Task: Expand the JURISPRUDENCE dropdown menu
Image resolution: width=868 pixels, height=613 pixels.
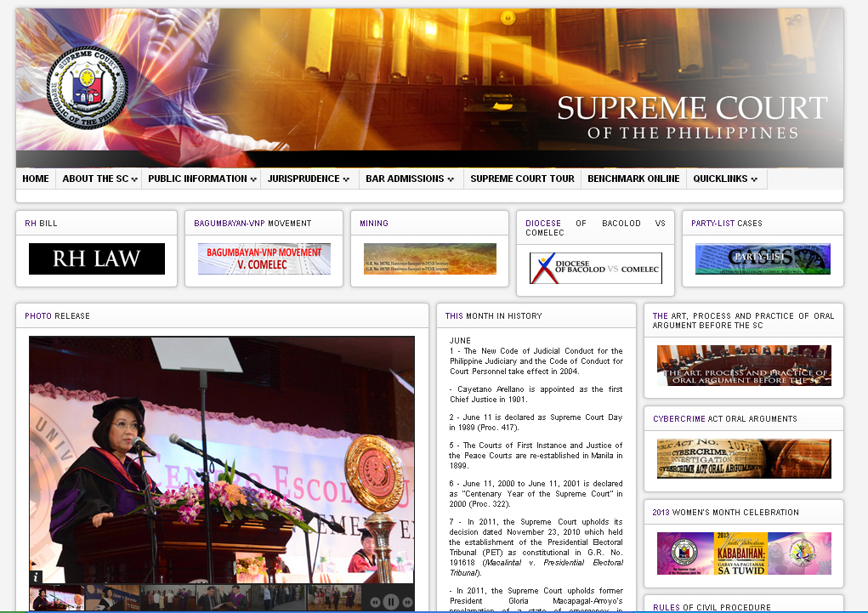Action: click(308, 179)
